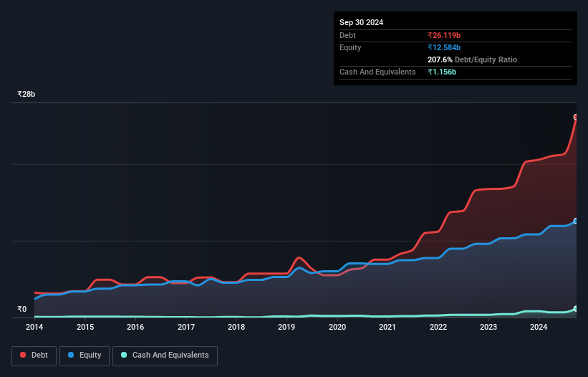Click the Debt row label in tooltip
The width and height of the screenshot is (588, 377).
coord(347,35)
